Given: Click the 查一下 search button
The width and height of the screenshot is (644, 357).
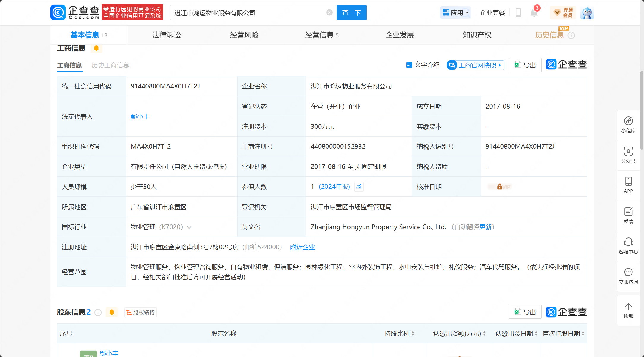Looking at the screenshot, I should (351, 13).
